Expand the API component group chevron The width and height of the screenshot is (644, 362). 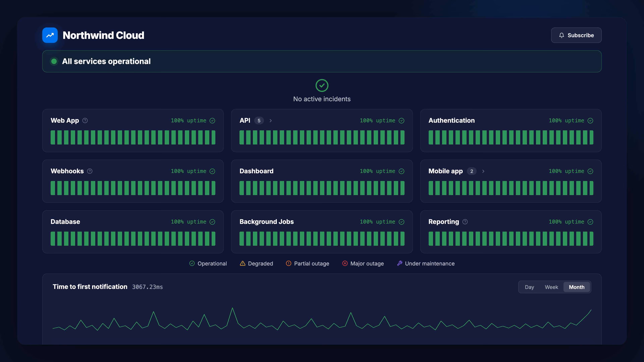click(x=271, y=121)
